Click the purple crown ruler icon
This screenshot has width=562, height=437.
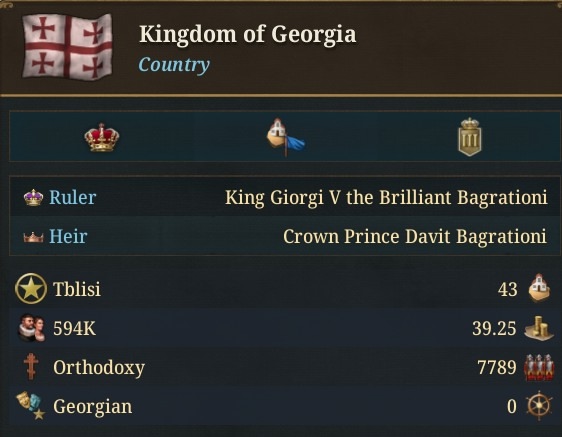[x=33, y=198]
